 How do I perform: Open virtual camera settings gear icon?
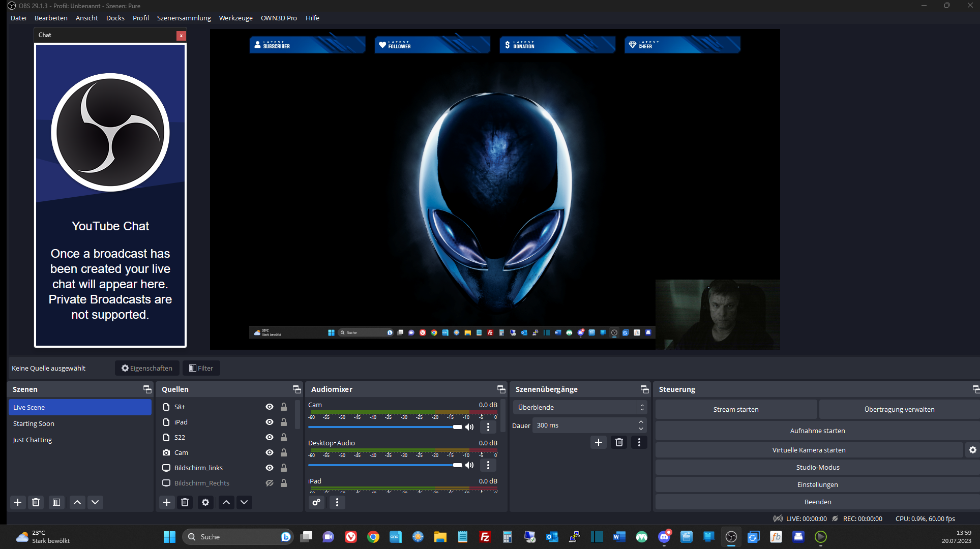coord(972,450)
